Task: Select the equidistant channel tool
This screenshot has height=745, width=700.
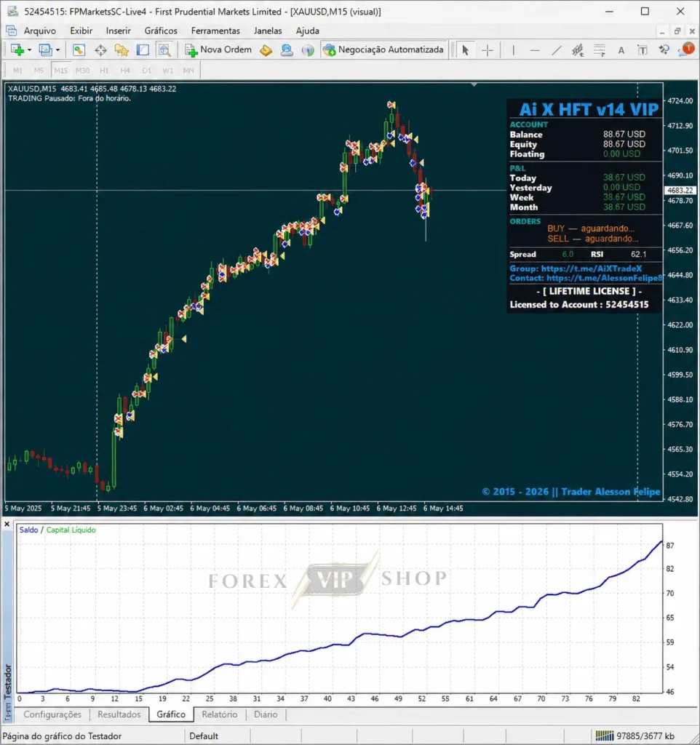Action: coord(578,50)
